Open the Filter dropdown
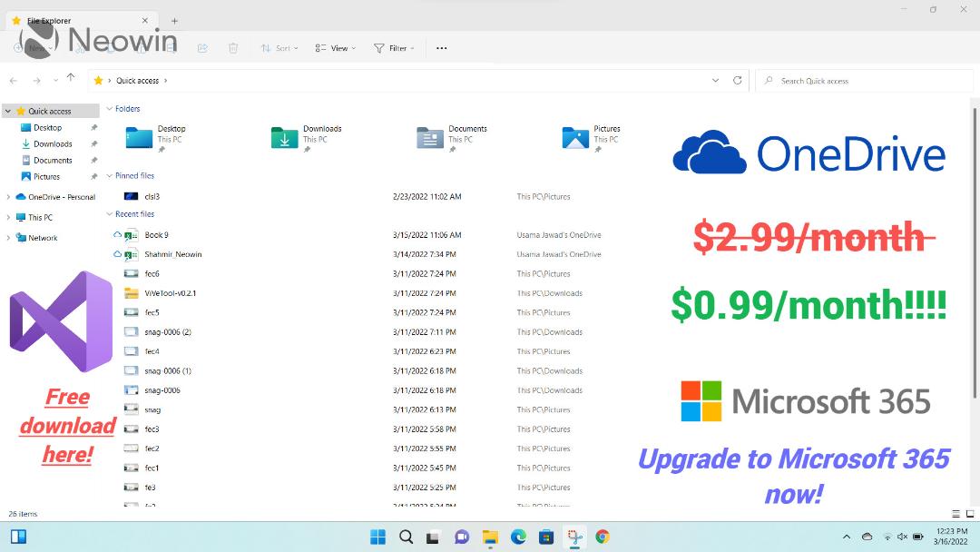Image resolution: width=980 pixels, height=552 pixels. click(395, 48)
